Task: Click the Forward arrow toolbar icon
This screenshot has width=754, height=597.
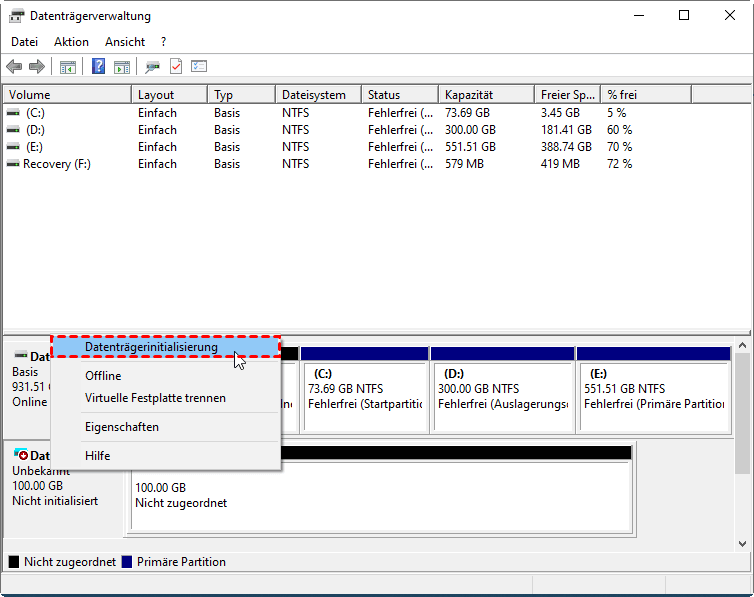Action: (37, 66)
